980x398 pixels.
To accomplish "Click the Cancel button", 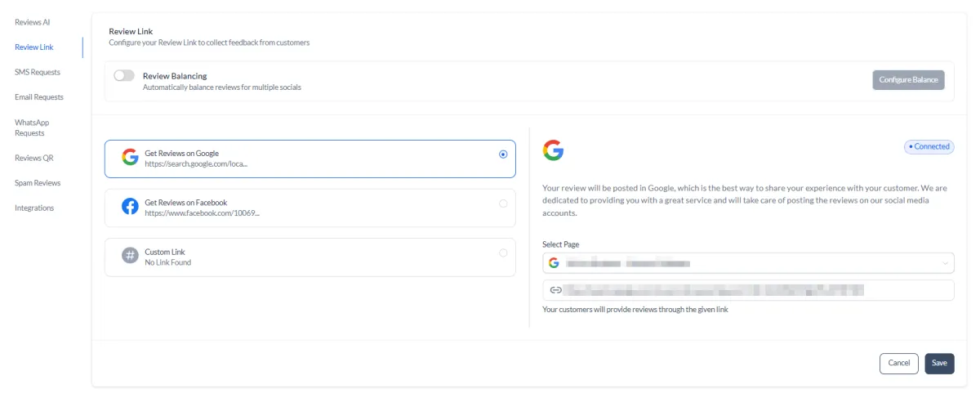I will coord(898,363).
